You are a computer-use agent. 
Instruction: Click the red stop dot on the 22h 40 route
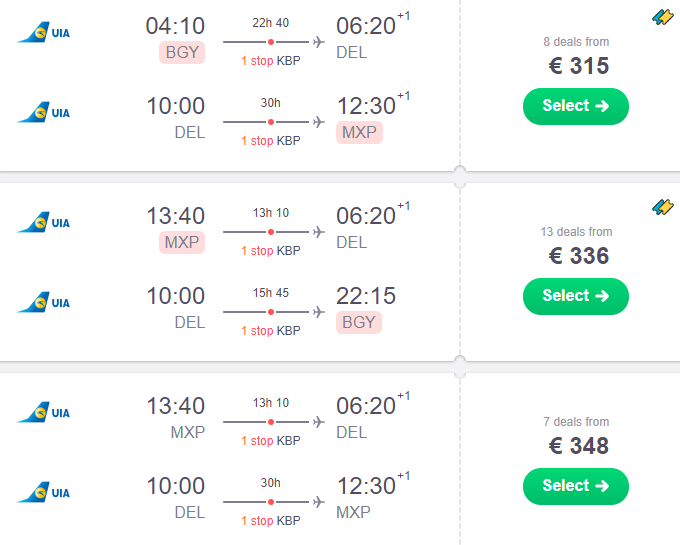coord(271,42)
